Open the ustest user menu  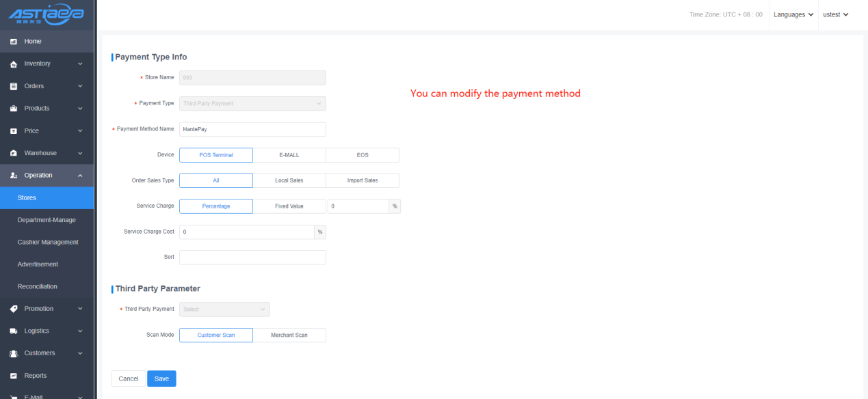[x=835, y=14]
